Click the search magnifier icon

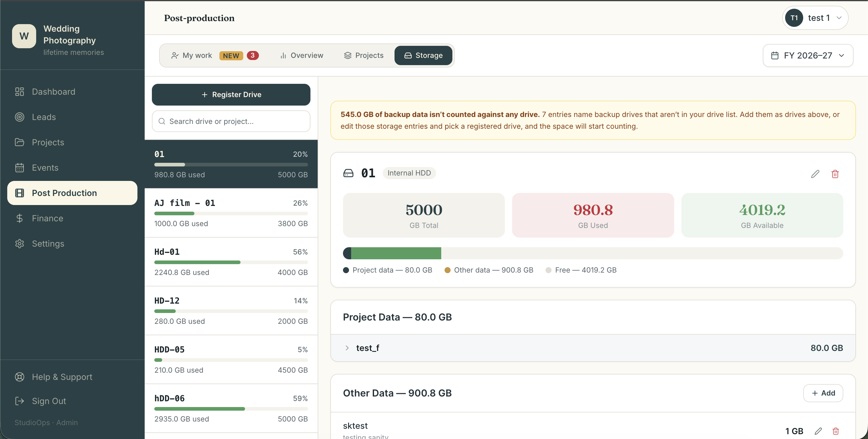(x=162, y=121)
